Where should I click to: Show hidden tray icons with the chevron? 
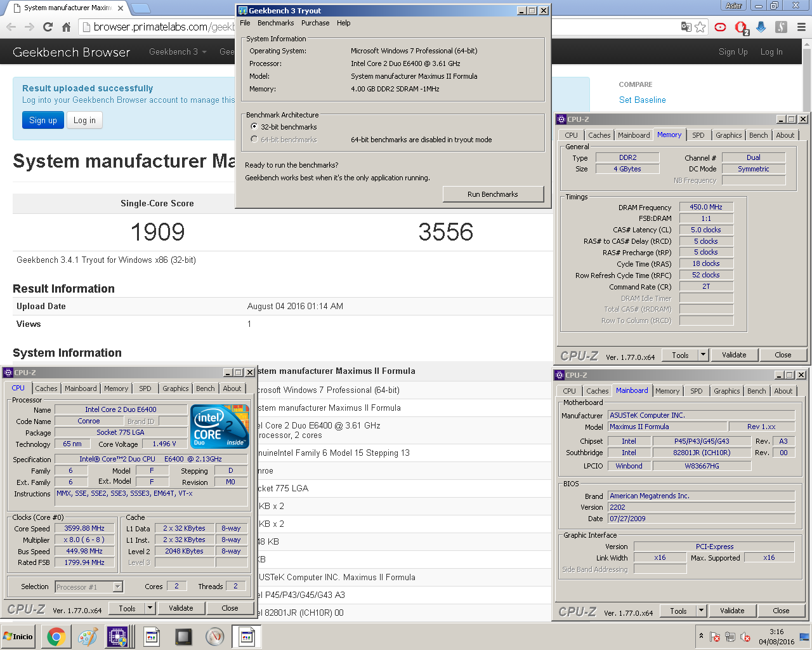pyautogui.click(x=701, y=635)
